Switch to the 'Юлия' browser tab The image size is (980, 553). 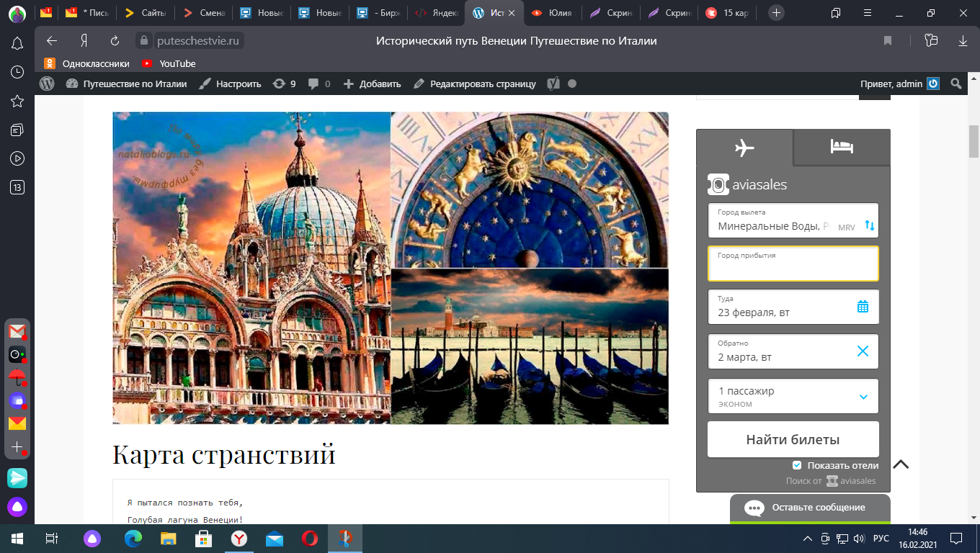[x=553, y=12]
